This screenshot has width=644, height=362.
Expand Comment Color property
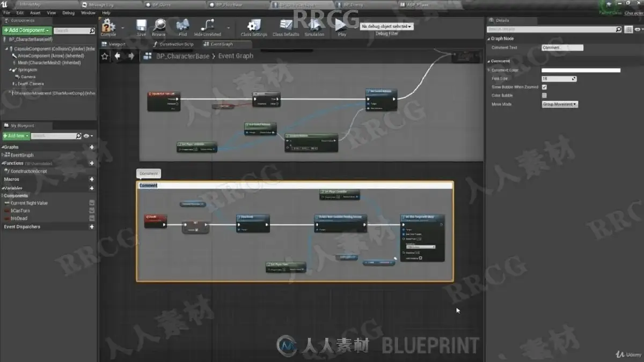pyautogui.click(x=489, y=70)
